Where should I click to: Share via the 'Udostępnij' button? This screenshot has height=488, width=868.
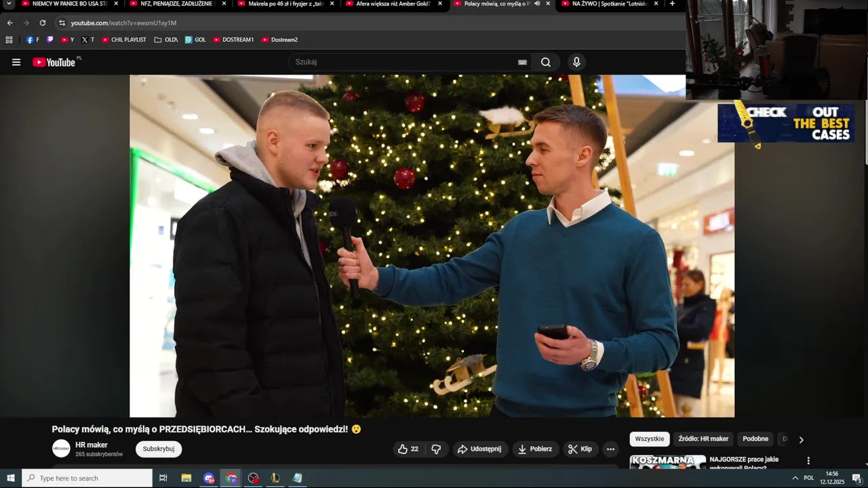(x=479, y=449)
